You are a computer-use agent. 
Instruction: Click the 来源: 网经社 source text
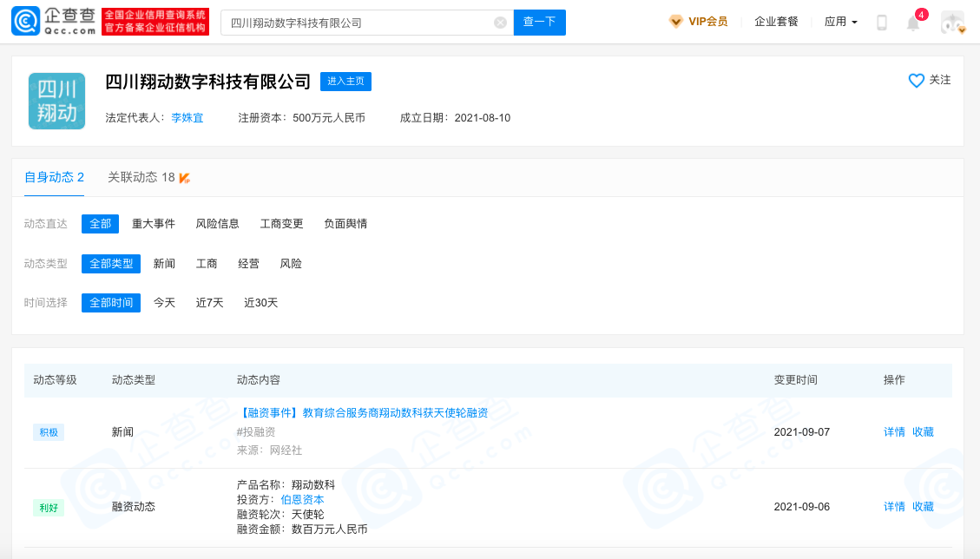269,450
